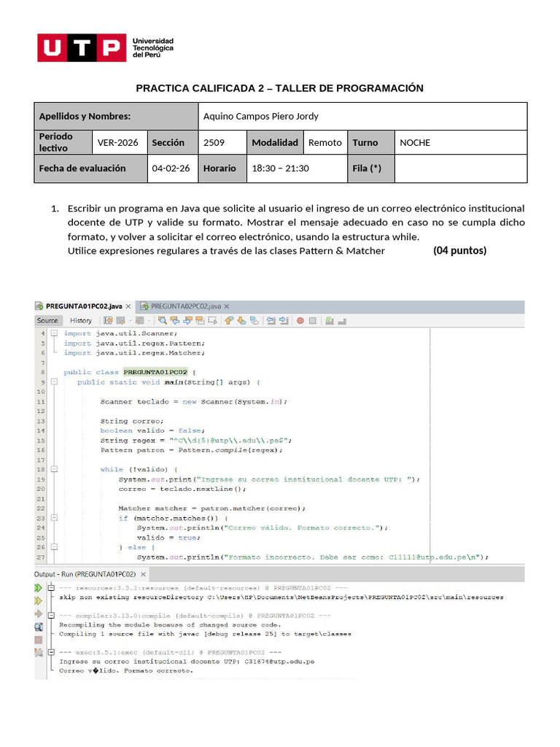Go to previous bookmark arrow icon
Image resolution: width=560 pixels, height=747 pixels.
point(228,321)
